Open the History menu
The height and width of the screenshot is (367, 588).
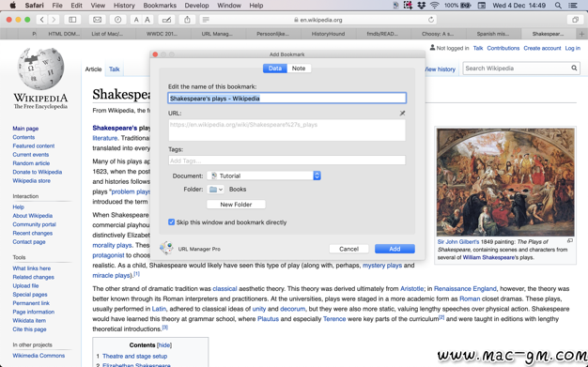point(124,6)
